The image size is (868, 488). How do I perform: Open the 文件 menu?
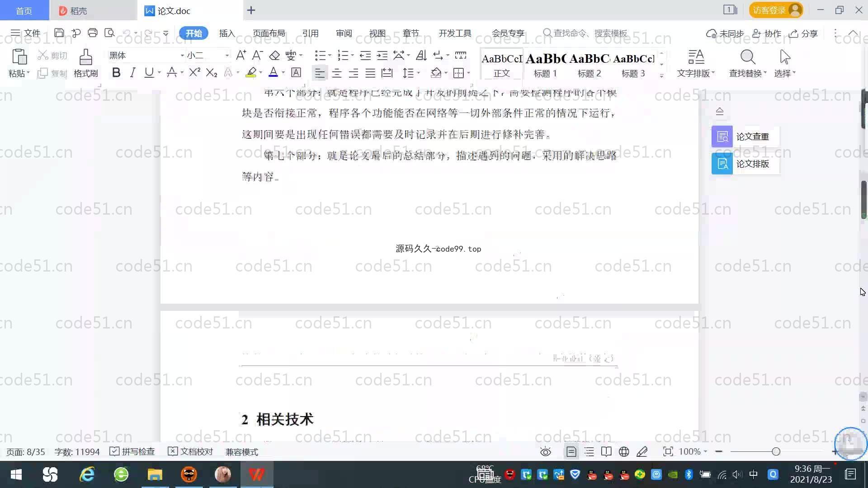click(26, 33)
